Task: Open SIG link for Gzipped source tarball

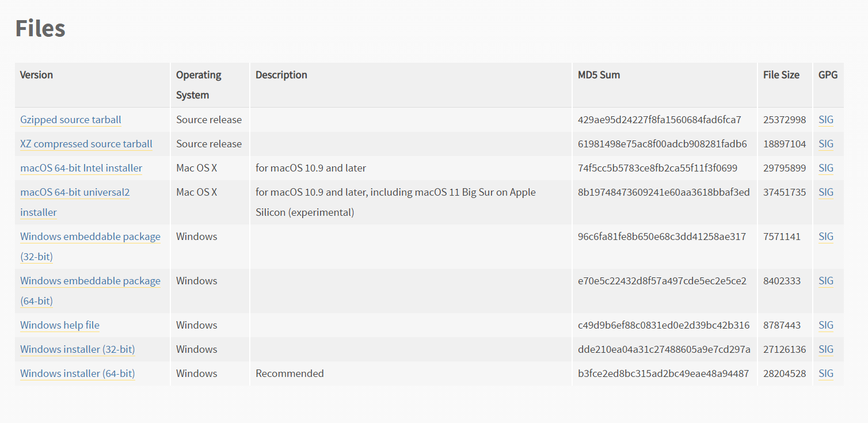Action: pos(826,120)
